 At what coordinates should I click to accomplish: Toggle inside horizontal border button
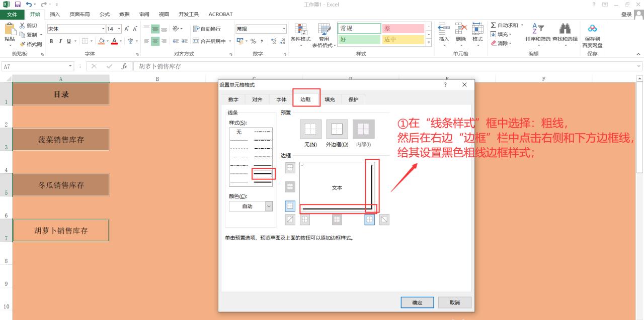click(290, 187)
